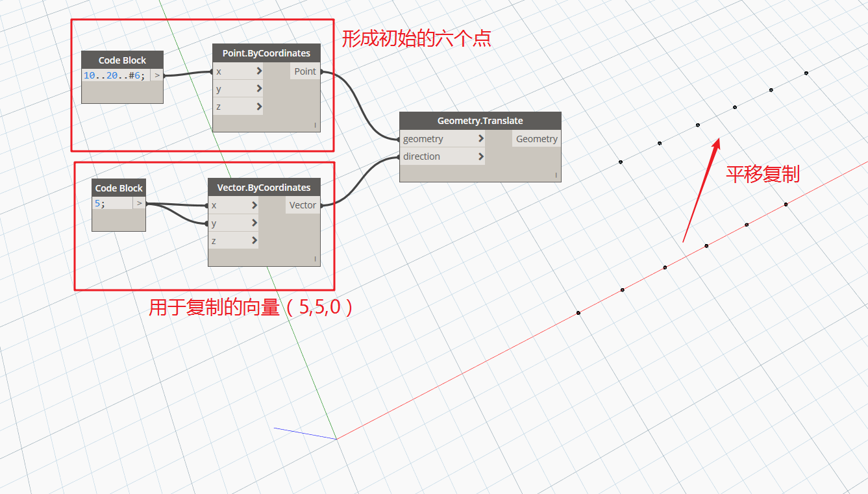868x494 pixels.
Task: Open lacing indicator on Geometry.Translate node
Action: click(x=556, y=175)
